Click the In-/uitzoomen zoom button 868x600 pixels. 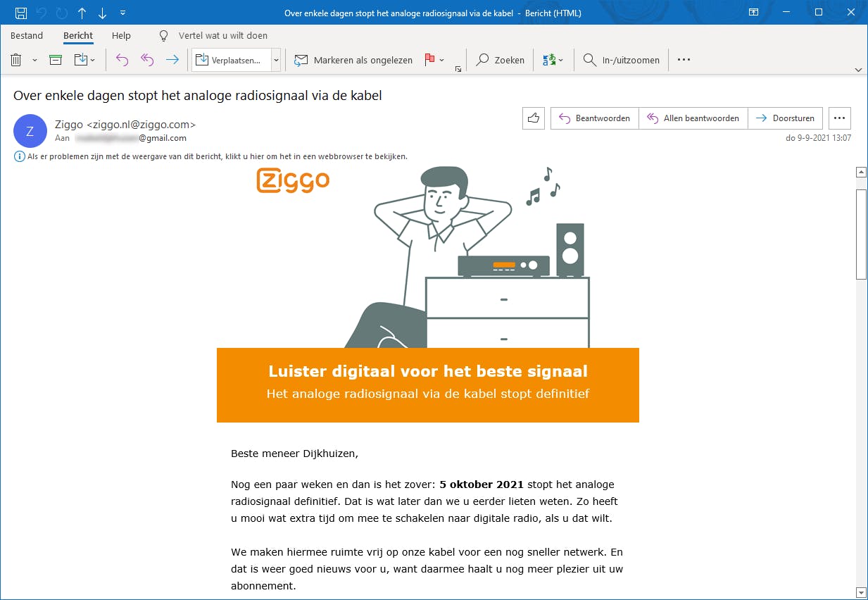pos(622,60)
